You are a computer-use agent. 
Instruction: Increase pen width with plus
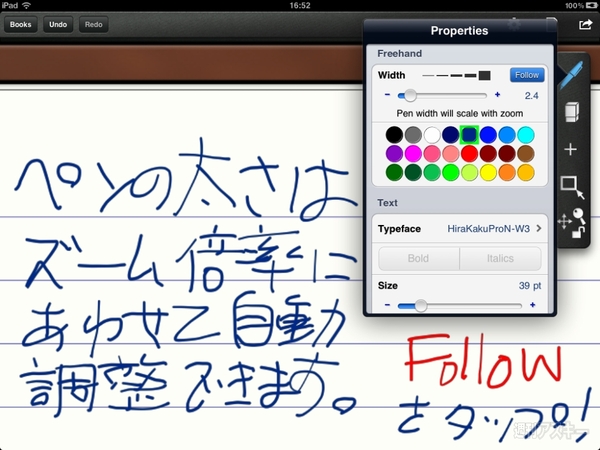[x=497, y=95]
